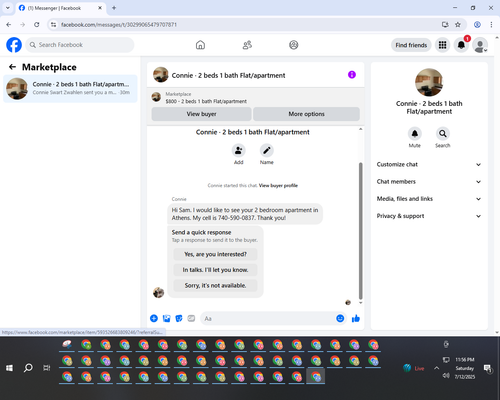This screenshot has height=400, width=500.
Task: Click the volume speaker tray icon
Action: coord(446,376)
